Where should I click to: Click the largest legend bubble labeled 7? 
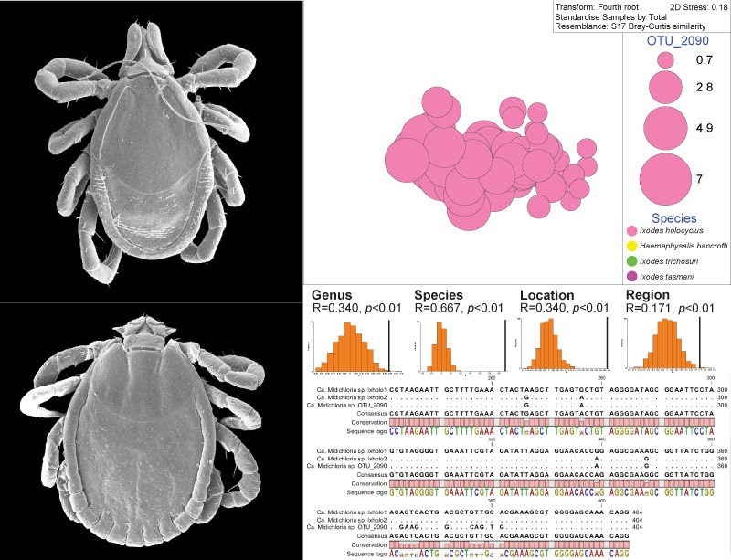[665, 179]
